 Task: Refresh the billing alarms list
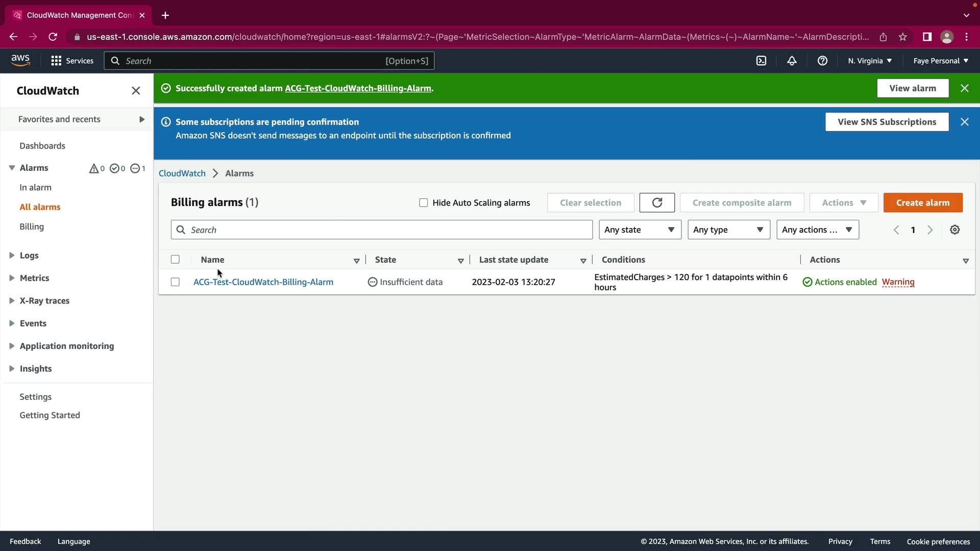pyautogui.click(x=657, y=203)
